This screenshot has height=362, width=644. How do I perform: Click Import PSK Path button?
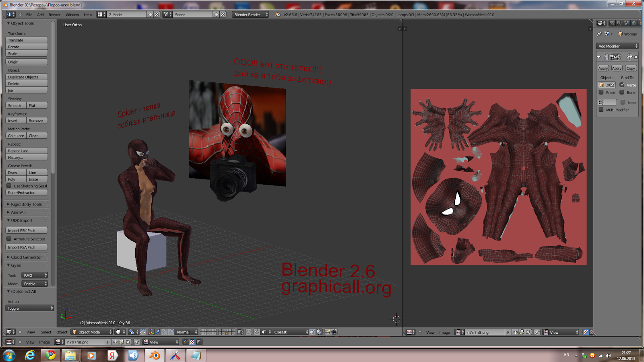[27, 230]
